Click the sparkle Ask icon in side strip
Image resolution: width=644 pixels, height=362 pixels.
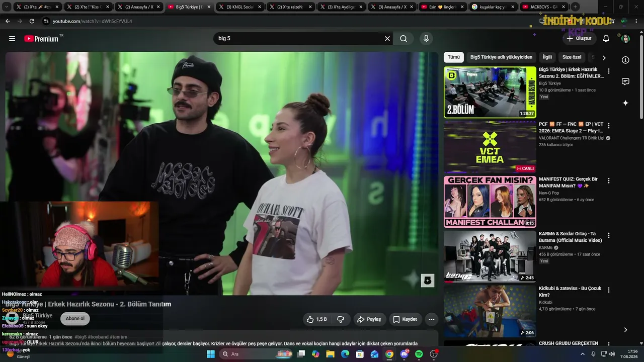point(625,103)
